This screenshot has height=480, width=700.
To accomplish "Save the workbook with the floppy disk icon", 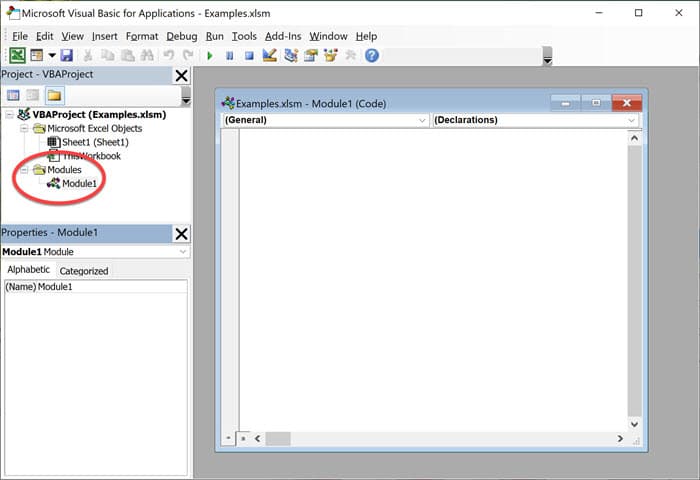I will coord(67,55).
